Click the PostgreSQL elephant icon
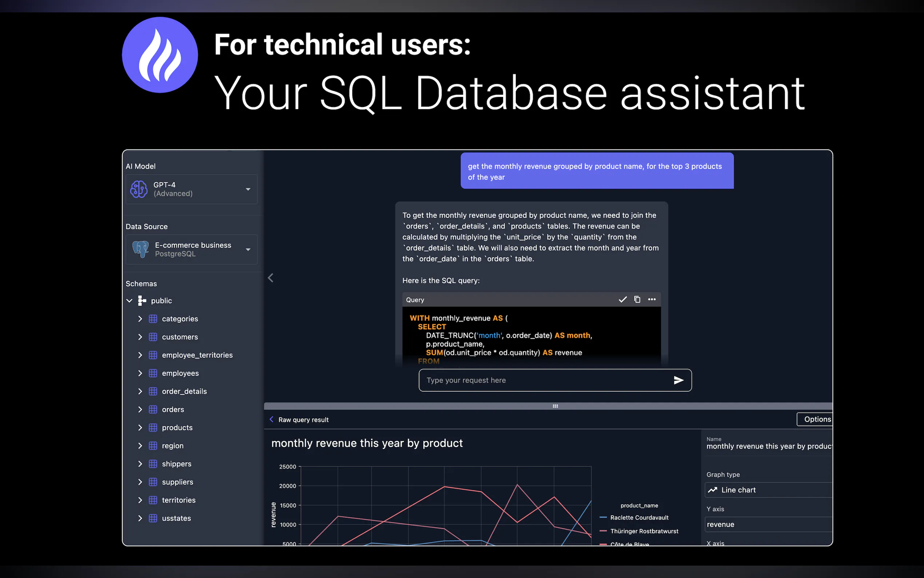The image size is (924, 578). click(x=140, y=249)
